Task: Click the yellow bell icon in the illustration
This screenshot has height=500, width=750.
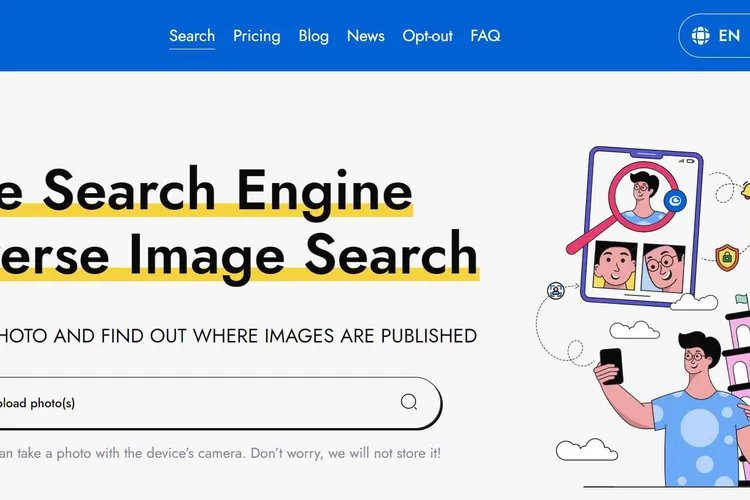Action: click(x=743, y=189)
